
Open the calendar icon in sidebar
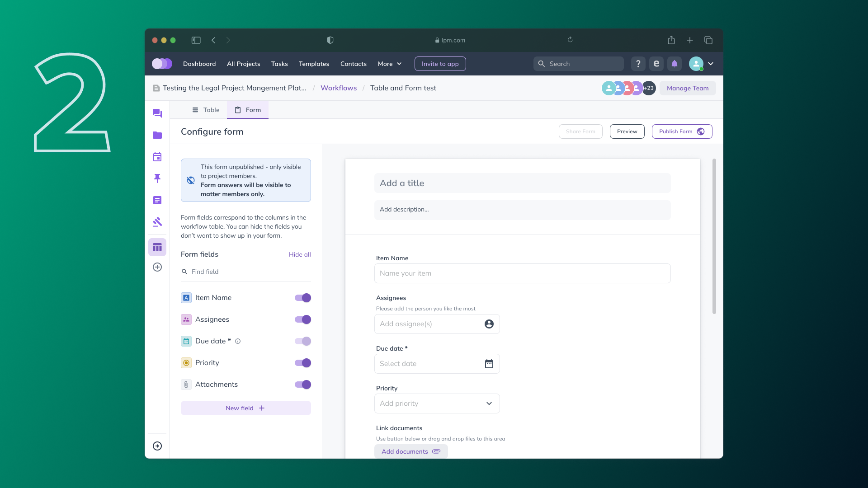(157, 157)
